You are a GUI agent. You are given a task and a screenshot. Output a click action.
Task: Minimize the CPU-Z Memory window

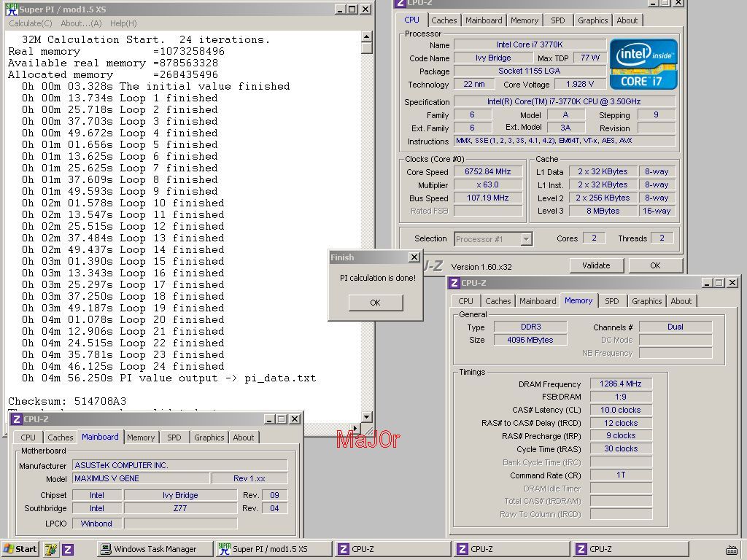click(707, 283)
